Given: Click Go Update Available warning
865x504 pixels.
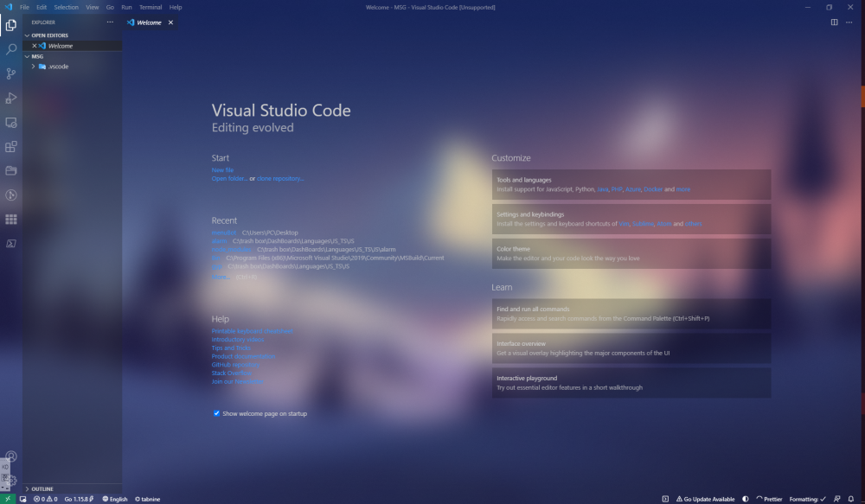Looking at the screenshot, I should [706, 499].
